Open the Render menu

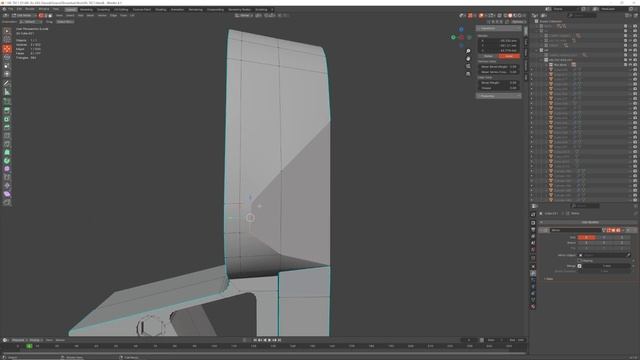30,9
